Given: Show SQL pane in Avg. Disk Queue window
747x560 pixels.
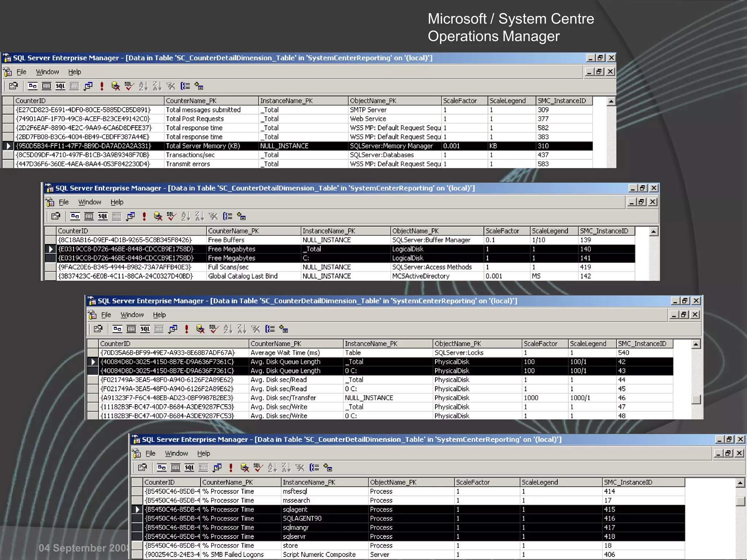Looking at the screenshot, I should pos(145,329).
